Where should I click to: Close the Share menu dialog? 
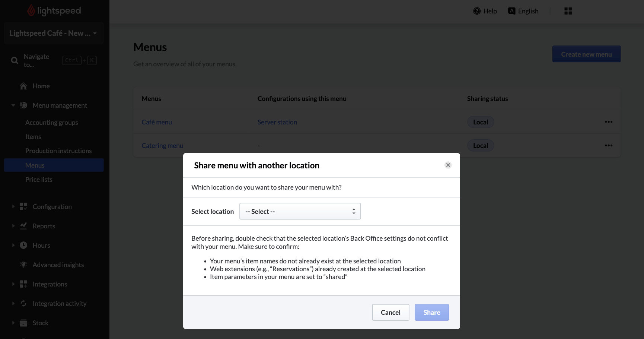pos(448,165)
